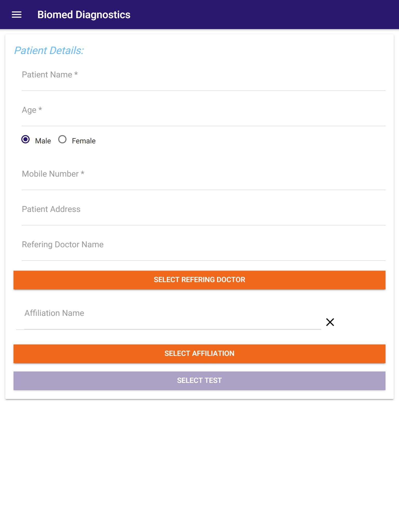Clear the Affiliation Name with X icon
The image size is (399, 532).
coord(330,322)
